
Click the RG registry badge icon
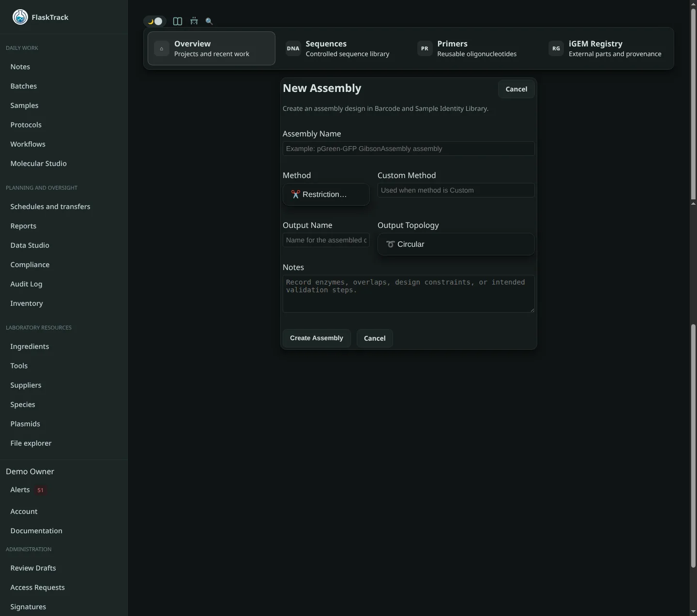click(x=556, y=48)
